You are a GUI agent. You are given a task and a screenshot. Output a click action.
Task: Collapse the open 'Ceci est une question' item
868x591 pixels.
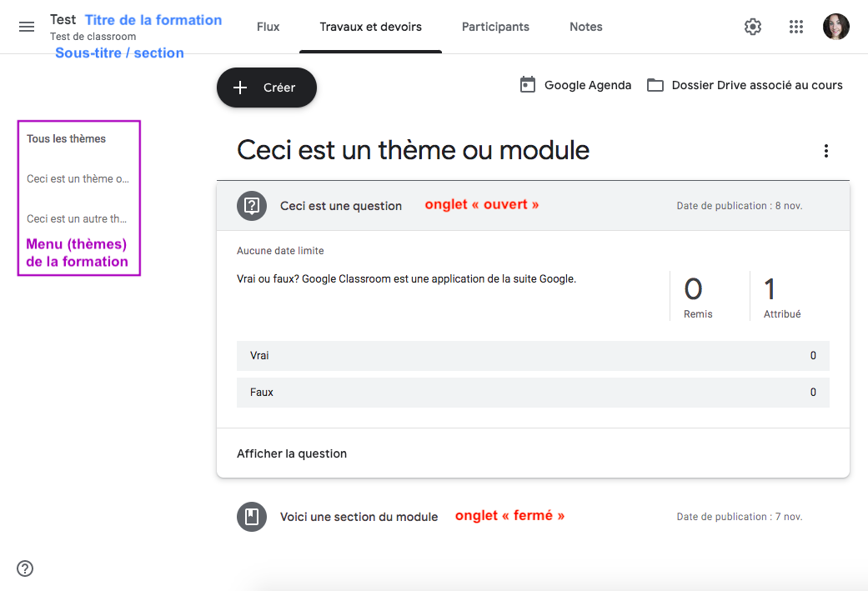click(533, 206)
